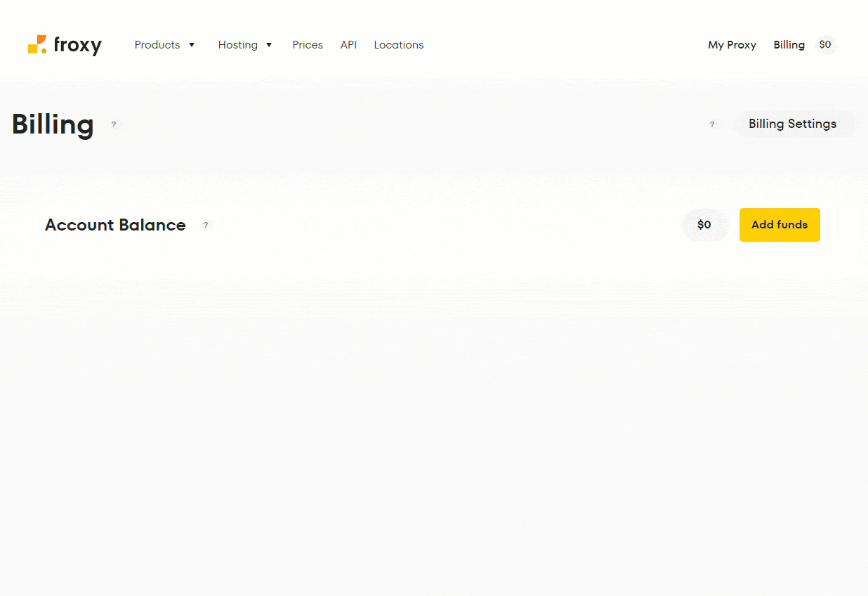The image size is (868, 596).
Task: Click the Billing page heading
Action: pyautogui.click(x=53, y=124)
